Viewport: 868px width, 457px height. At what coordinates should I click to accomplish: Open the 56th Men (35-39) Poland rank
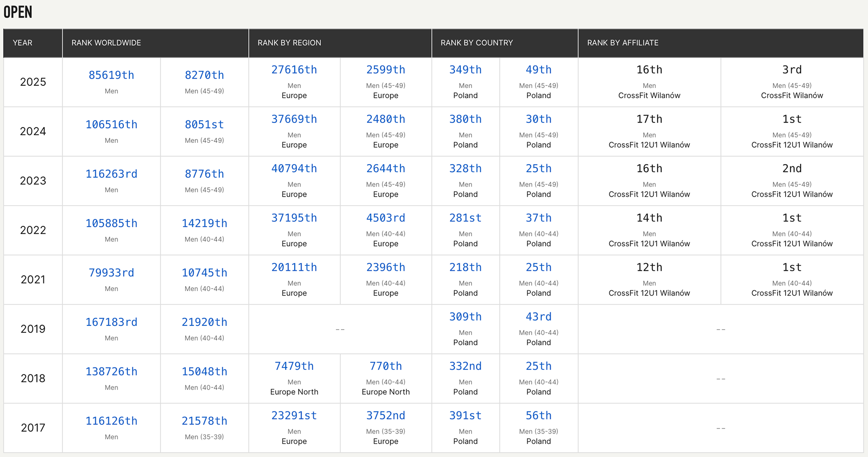click(538, 415)
